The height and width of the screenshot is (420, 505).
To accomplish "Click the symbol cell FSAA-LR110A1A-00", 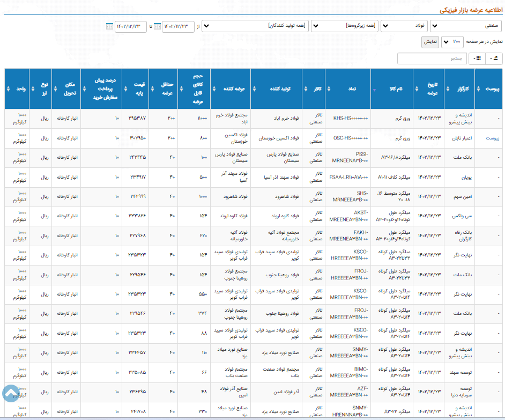I will pos(348,178).
